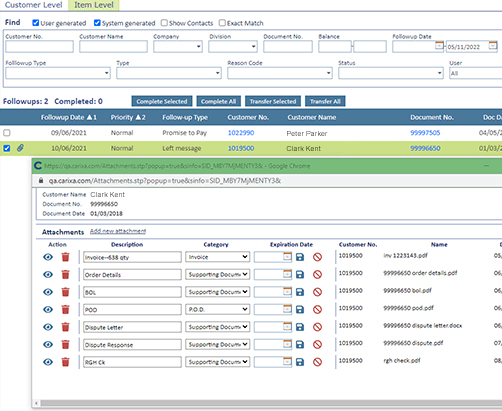Open document number 99996650 link
Image resolution: width=502 pixels, height=411 pixels.
pyautogui.click(x=425, y=148)
